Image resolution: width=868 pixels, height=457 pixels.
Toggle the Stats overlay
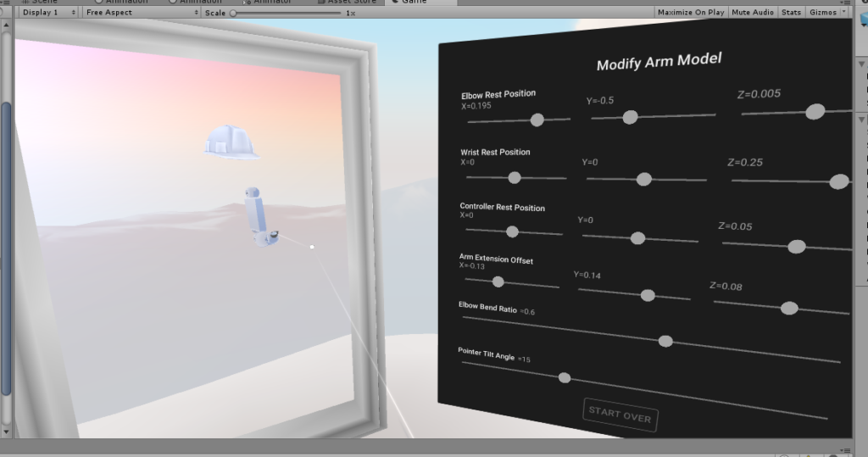click(791, 12)
